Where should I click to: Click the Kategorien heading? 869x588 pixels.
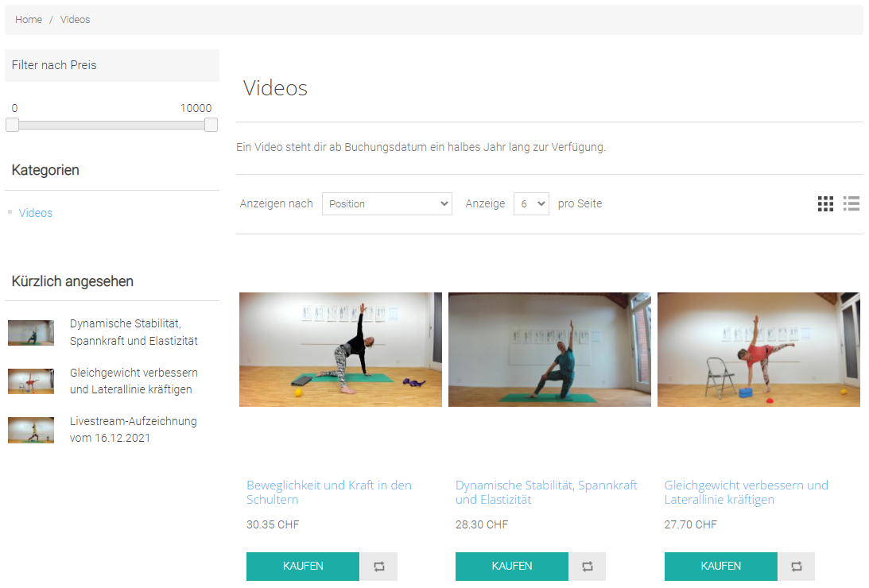45,170
